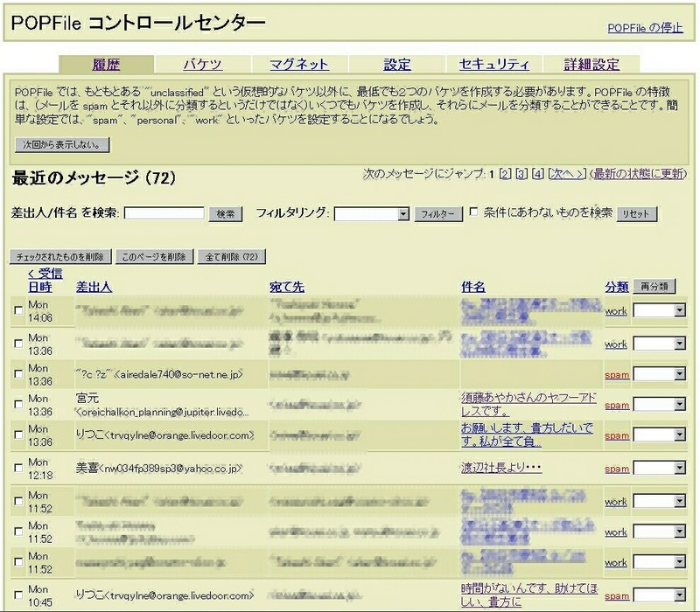Open subject 時間がないんです、助けてほしい
This screenshot has height=612, width=700.
(x=530, y=595)
